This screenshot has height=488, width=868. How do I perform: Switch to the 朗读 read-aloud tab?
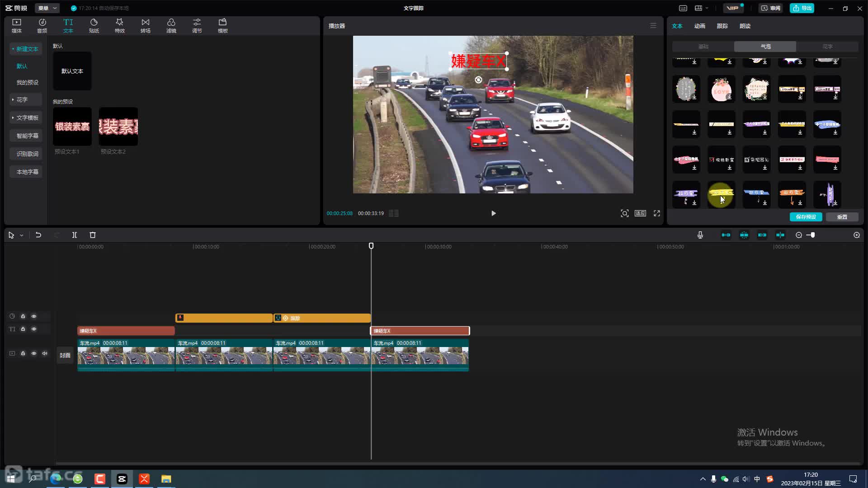point(745,26)
